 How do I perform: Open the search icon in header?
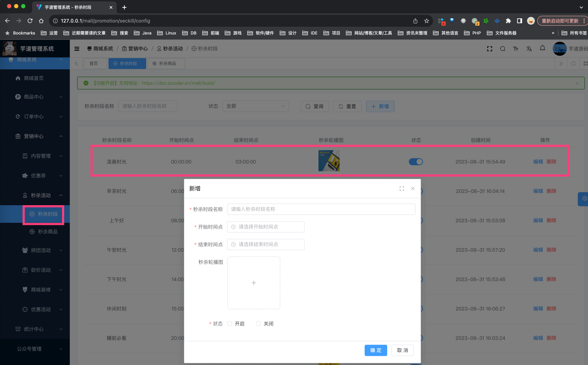(x=502, y=49)
